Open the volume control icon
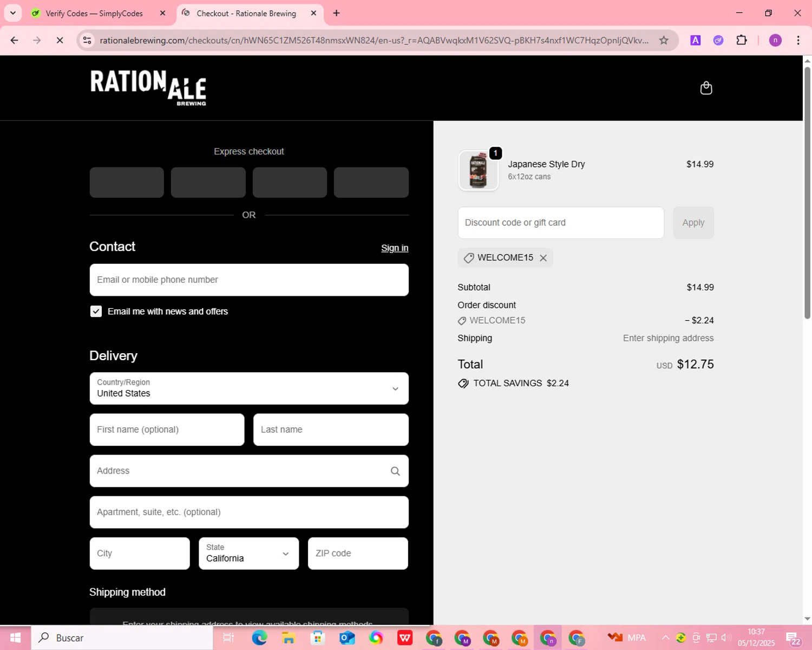 tap(726, 638)
